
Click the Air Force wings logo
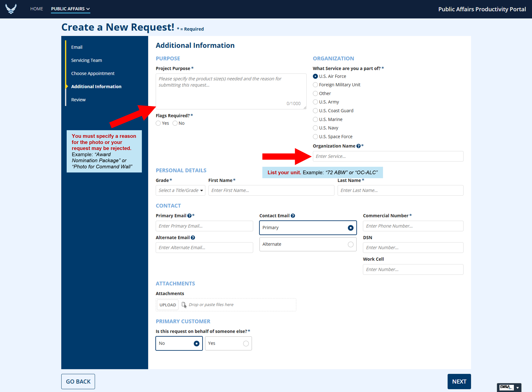[x=11, y=9]
